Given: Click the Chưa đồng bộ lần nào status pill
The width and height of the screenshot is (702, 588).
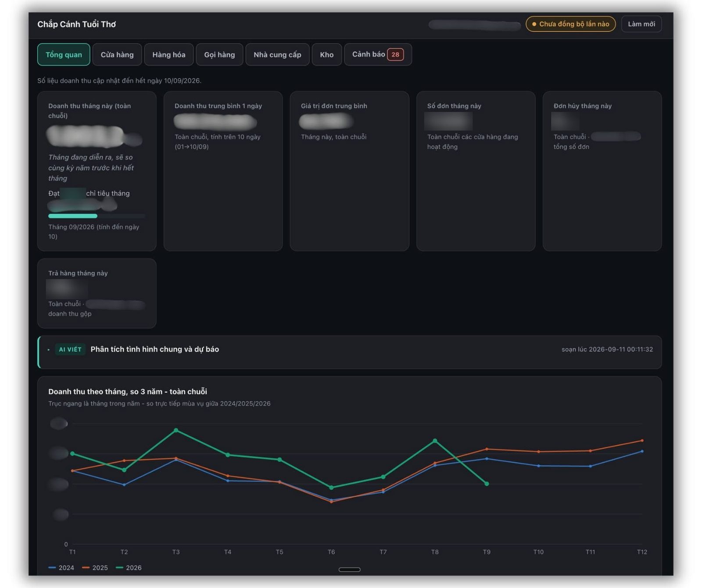Looking at the screenshot, I should [570, 24].
